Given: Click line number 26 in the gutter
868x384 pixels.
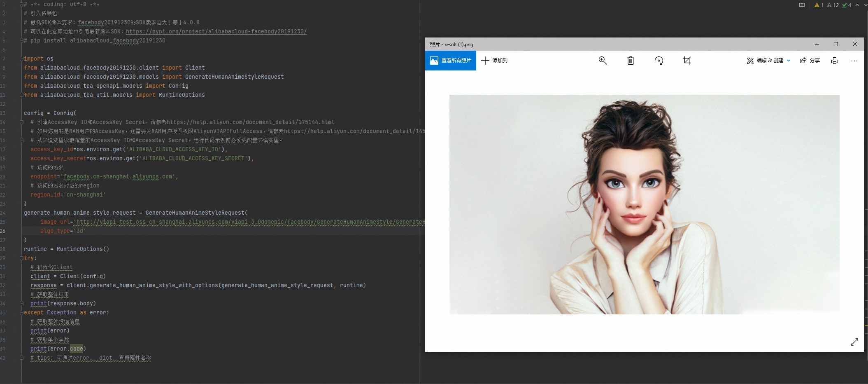Looking at the screenshot, I should pyautogui.click(x=3, y=231).
